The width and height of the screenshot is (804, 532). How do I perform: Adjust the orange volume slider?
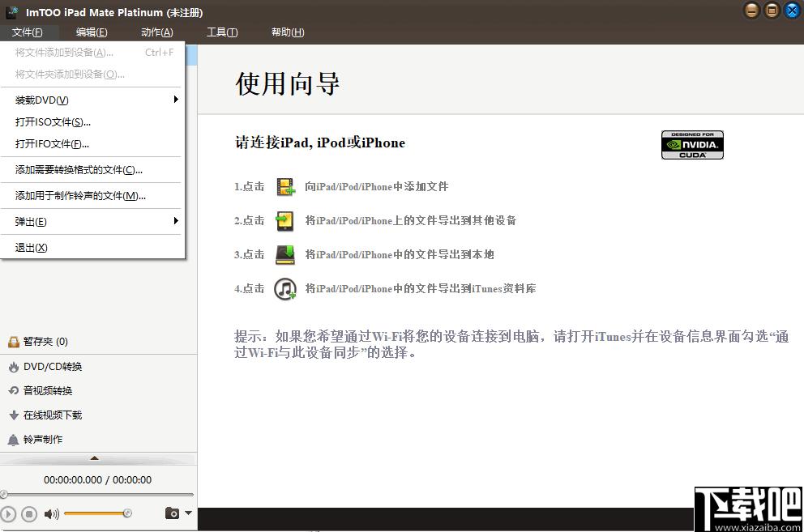[97, 513]
